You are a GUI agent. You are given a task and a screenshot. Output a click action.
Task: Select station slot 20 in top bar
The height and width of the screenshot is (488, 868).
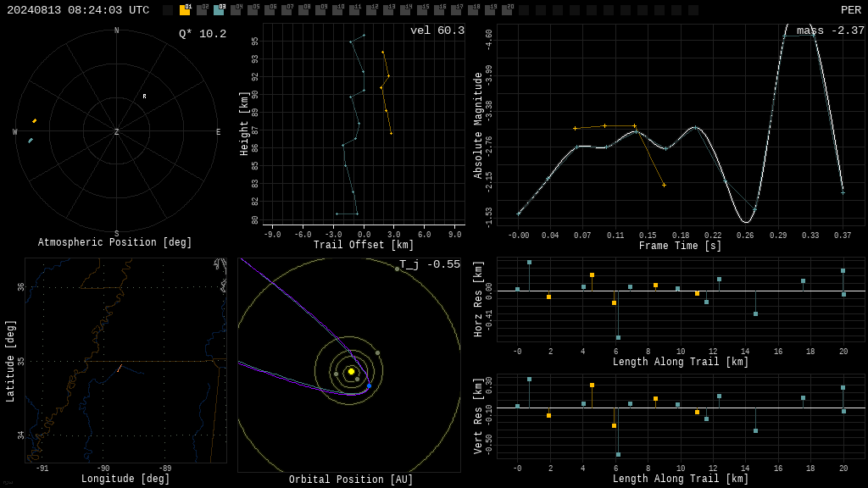pos(507,10)
